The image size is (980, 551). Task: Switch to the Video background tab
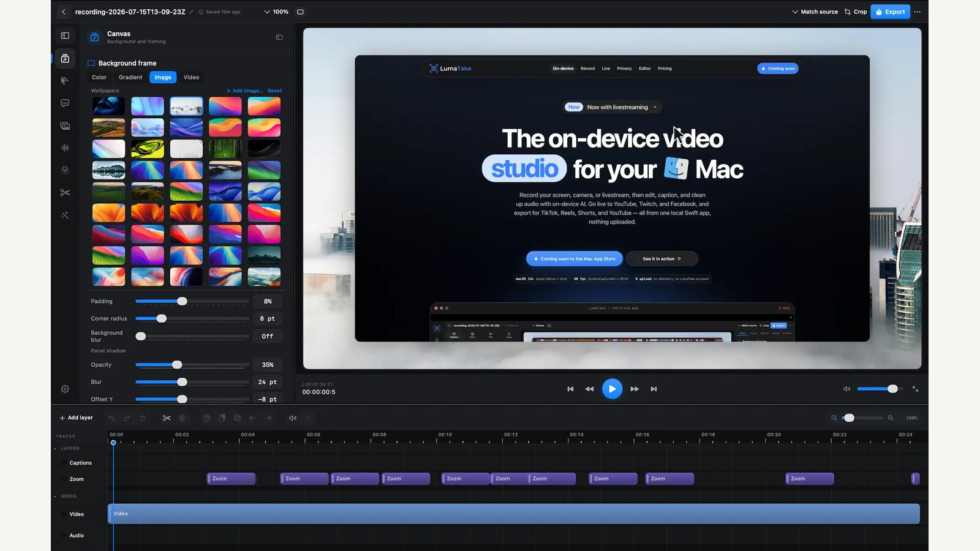pyautogui.click(x=191, y=77)
